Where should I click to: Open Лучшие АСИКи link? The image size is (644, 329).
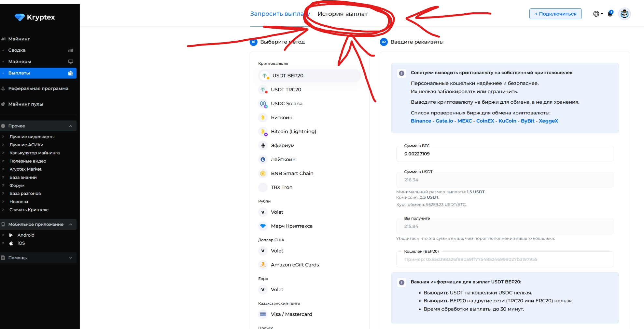coord(26,145)
